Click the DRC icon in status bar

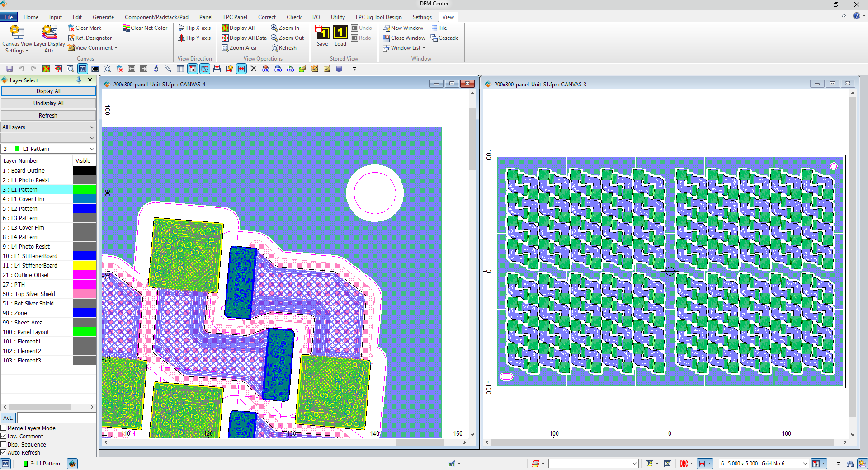[x=684, y=464]
